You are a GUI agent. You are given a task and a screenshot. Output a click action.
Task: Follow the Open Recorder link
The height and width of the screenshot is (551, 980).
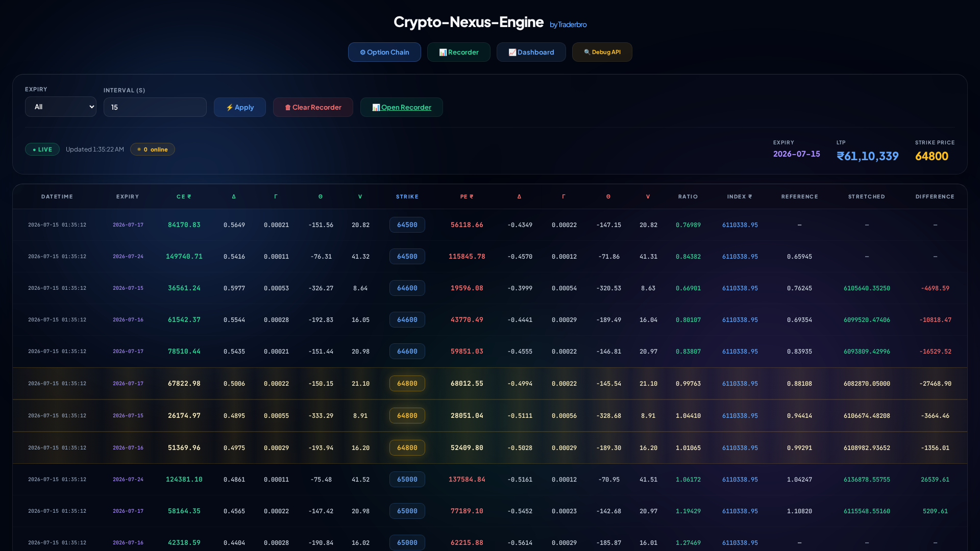(x=401, y=107)
